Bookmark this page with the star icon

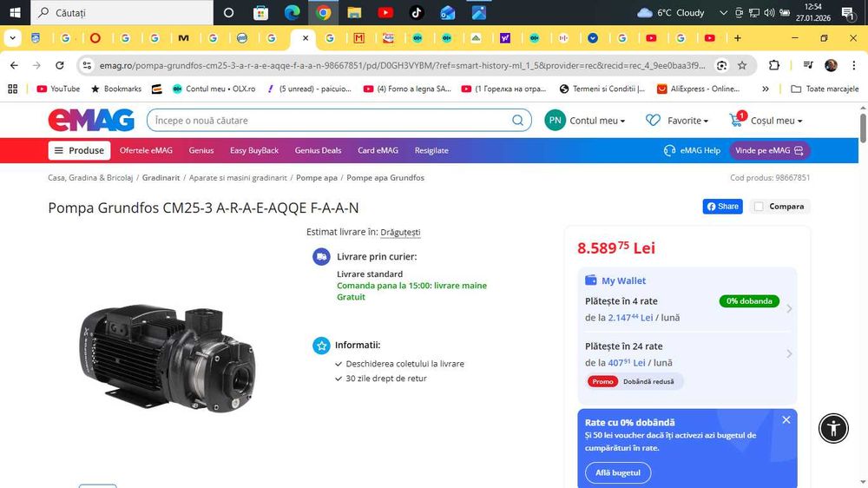pyautogui.click(x=742, y=65)
